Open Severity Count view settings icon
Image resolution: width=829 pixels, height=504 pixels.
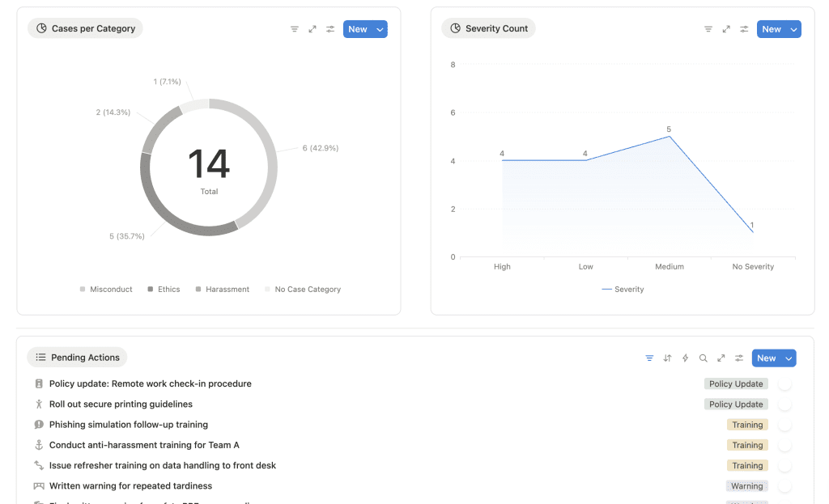click(744, 29)
